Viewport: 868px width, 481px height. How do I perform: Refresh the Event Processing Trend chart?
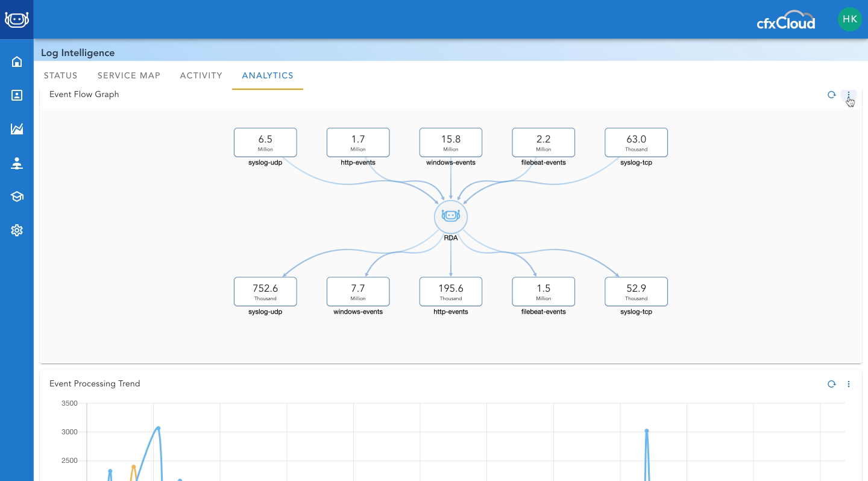(x=832, y=384)
